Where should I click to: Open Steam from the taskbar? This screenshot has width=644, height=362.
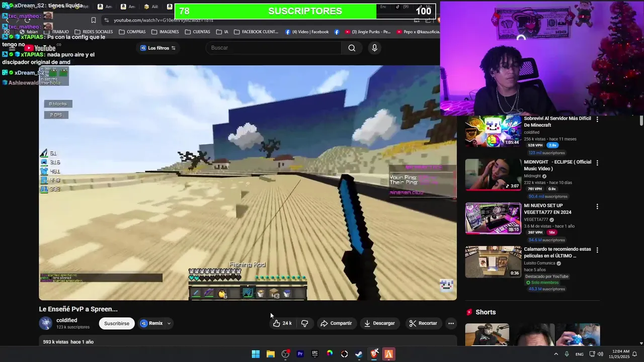pos(359,354)
